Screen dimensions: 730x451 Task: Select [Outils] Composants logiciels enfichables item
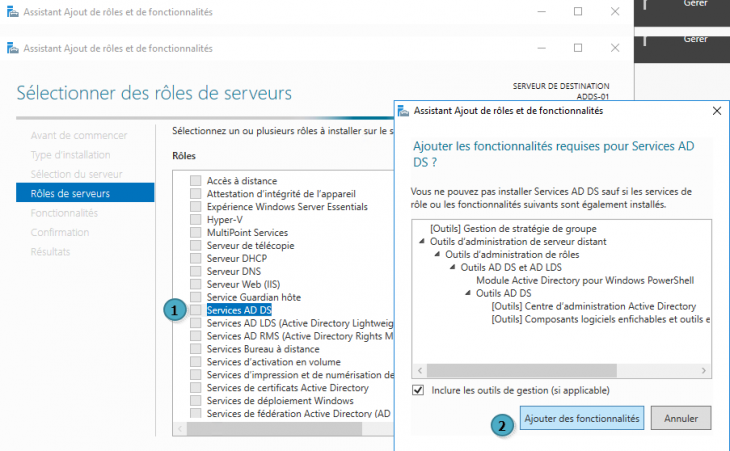[601, 319]
